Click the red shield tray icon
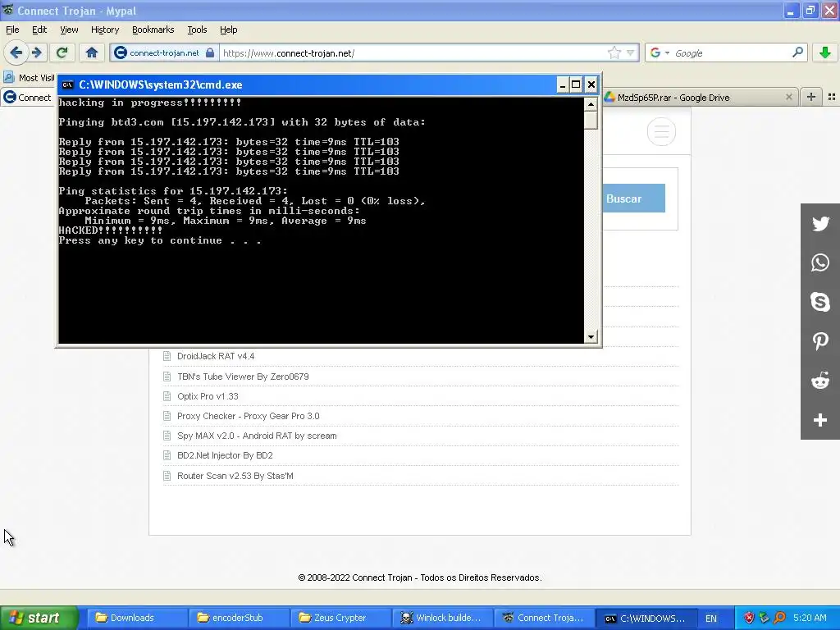Image resolution: width=840 pixels, height=630 pixels. [x=749, y=618]
